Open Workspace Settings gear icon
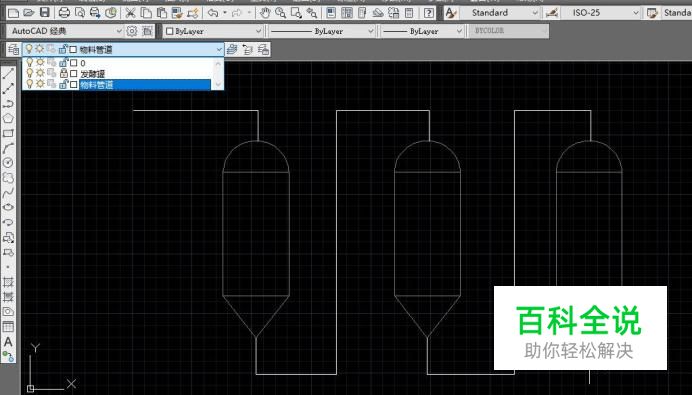This screenshot has width=692, height=395. (132, 31)
